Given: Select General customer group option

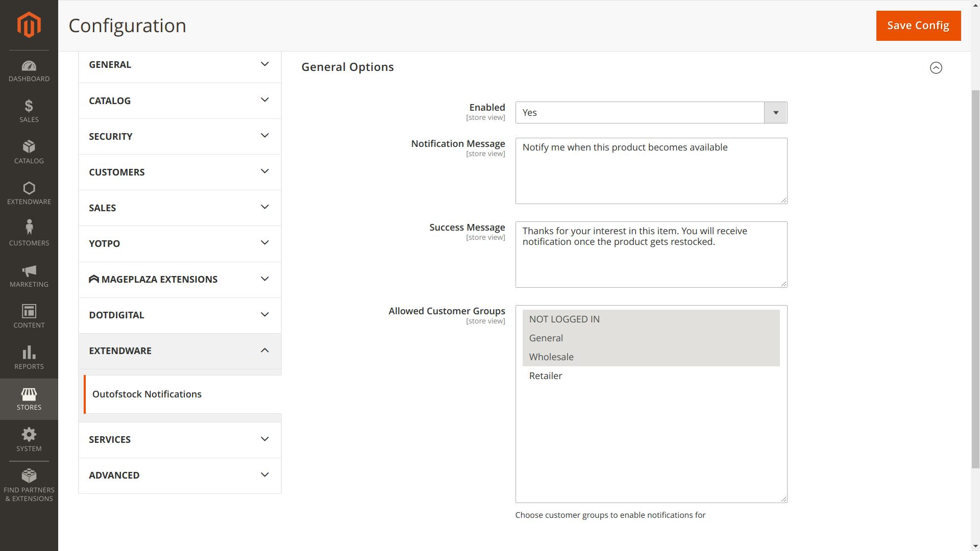Looking at the screenshot, I should (x=651, y=338).
